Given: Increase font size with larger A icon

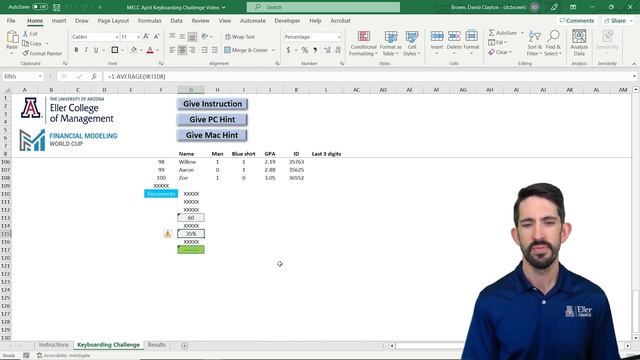Looking at the screenshot, I should [x=146, y=37].
